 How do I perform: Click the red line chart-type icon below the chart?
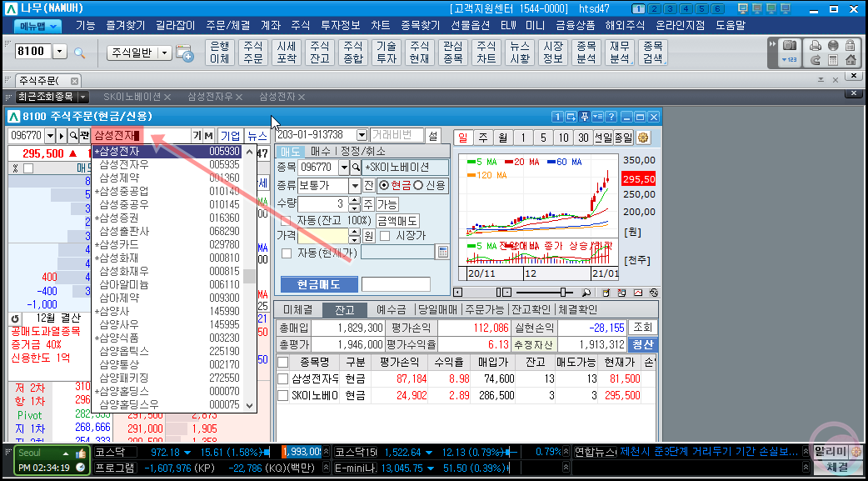pos(637,292)
